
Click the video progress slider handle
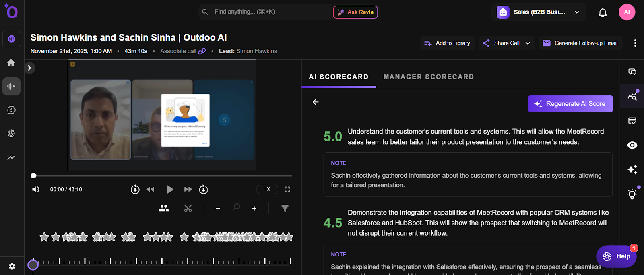[33, 176]
